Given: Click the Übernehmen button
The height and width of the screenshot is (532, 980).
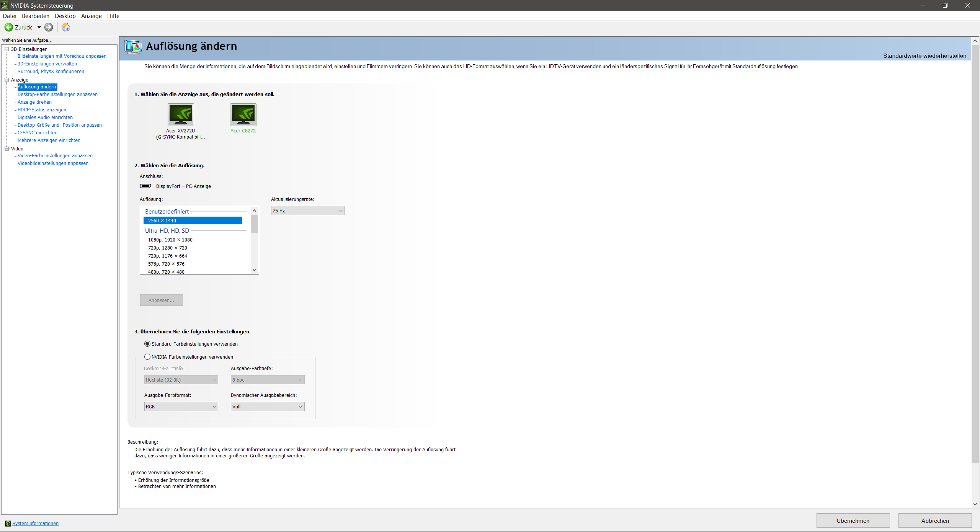Looking at the screenshot, I should tap(853, 521).
